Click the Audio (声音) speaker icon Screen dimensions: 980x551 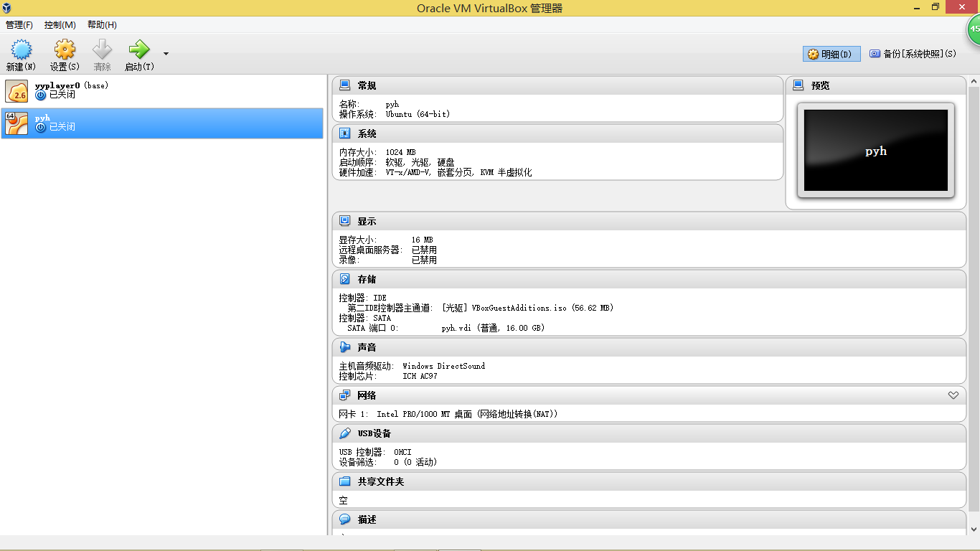point(345,347)
